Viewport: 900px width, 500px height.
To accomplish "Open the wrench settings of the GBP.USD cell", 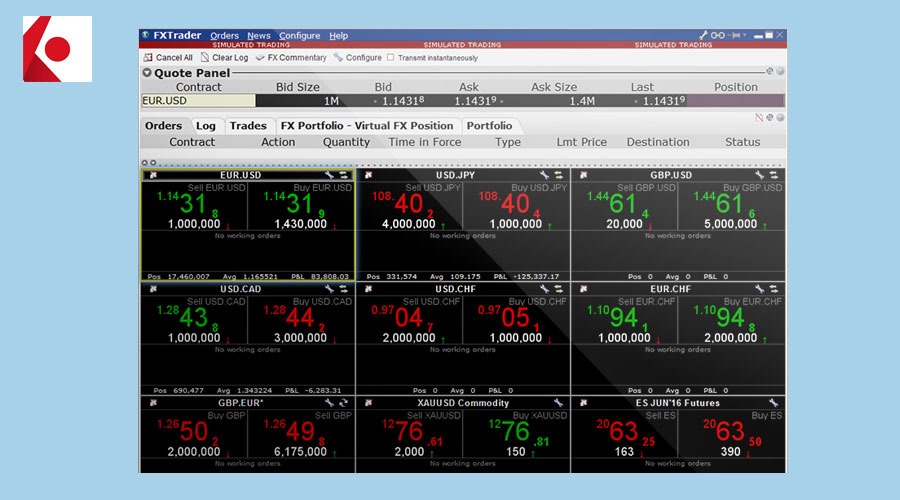I will tap(760, 175).
